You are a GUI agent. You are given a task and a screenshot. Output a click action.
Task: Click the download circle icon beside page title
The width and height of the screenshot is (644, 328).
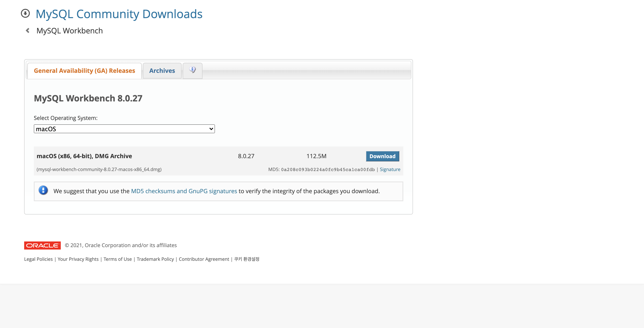[x=25, y=13]
